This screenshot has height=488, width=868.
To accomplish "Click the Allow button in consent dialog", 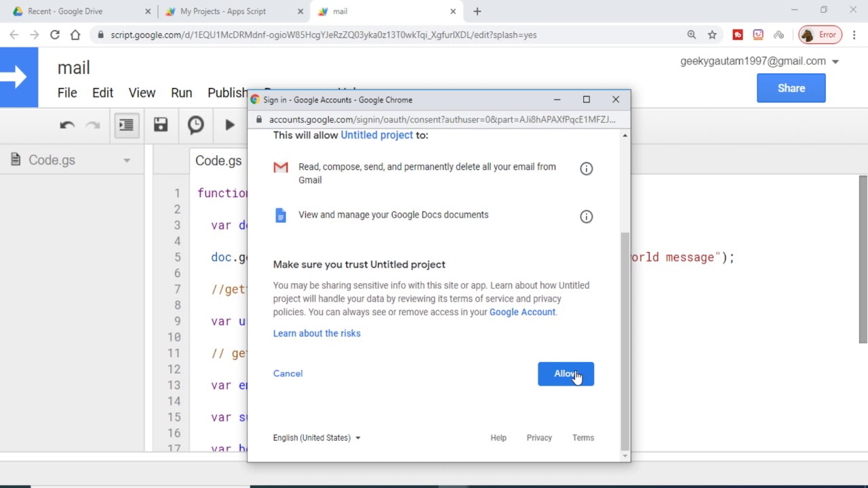I will coord(565,374).
